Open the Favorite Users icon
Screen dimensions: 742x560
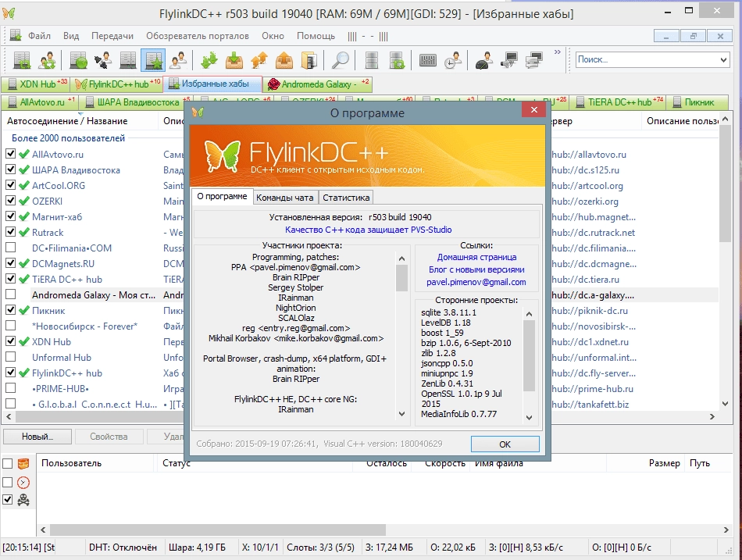click(x=179, y=61)
